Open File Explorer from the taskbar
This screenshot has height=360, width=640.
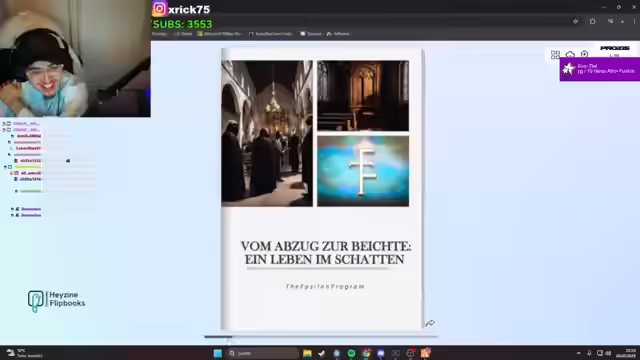307,353
